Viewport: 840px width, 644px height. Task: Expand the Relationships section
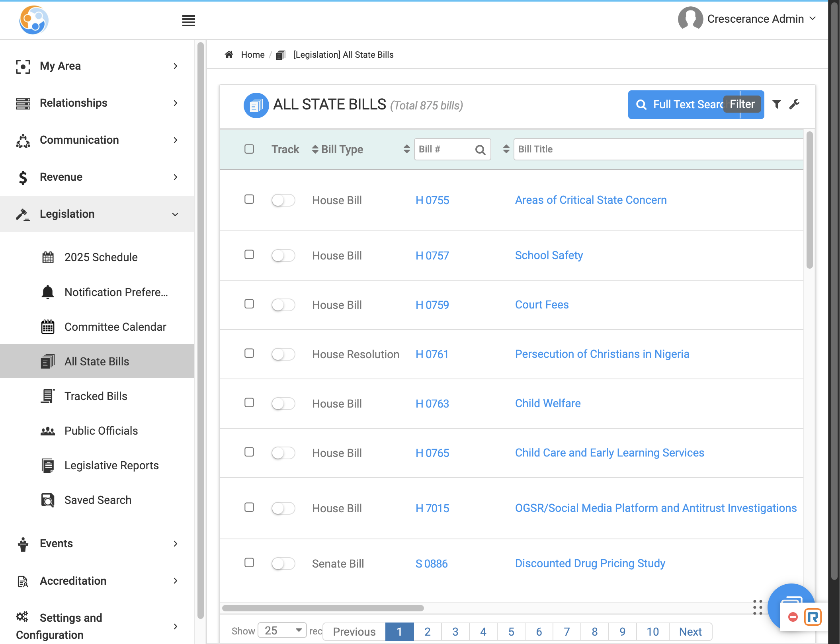(97, 103)
